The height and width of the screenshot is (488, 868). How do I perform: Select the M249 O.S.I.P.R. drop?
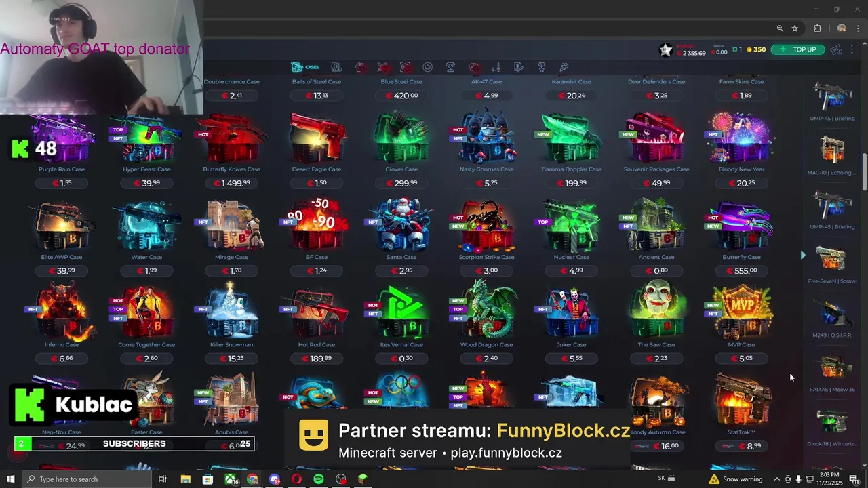(x=832, y=318)
